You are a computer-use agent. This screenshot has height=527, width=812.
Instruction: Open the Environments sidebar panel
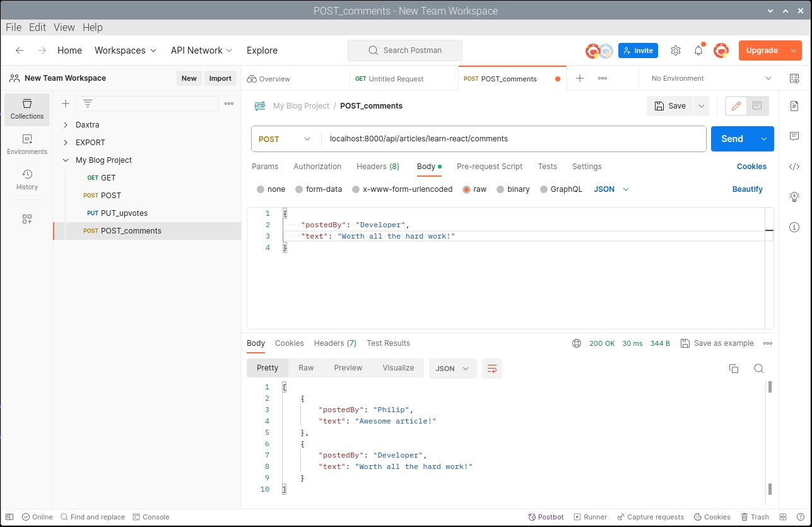tap(27, 145)
